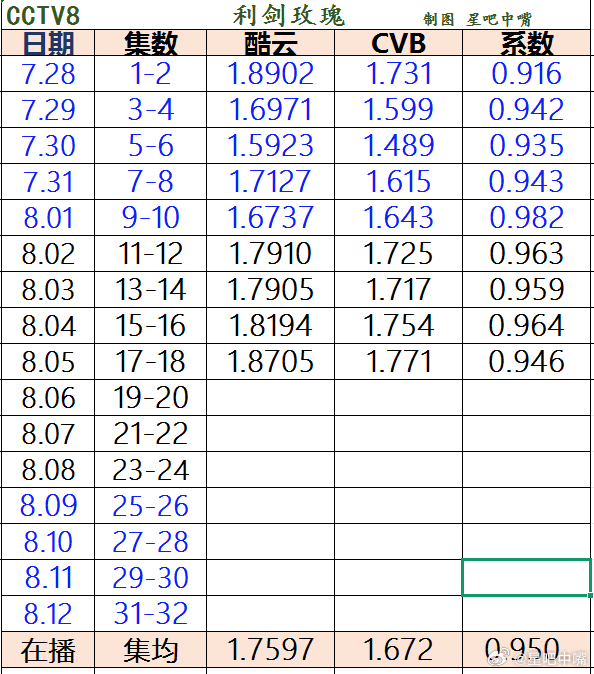Select the CCTV8 title cell
This screenshot has width=594, height=674.
(43, 15)
